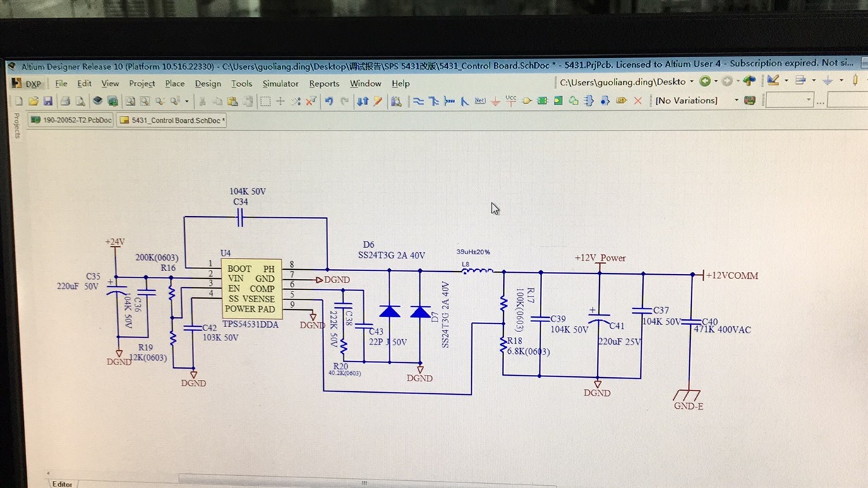Image resolution: width=868 pixels, height=488 pixels.
Task: Select capacitor C34 designator
Action: tap(241, 202)
